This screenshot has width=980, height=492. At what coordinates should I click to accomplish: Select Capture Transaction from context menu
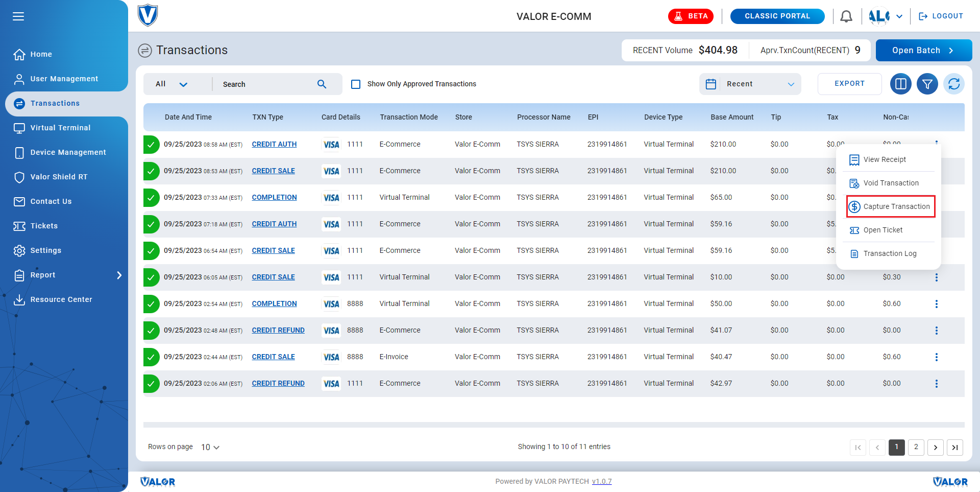coord(891,206)
